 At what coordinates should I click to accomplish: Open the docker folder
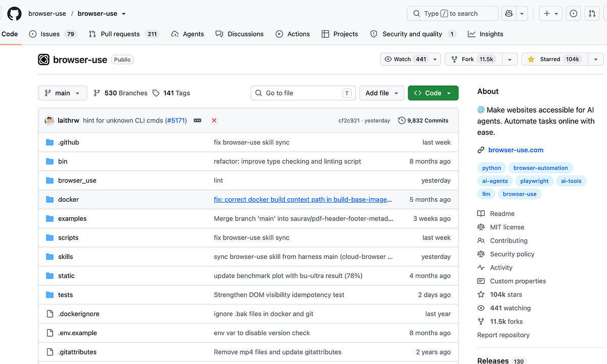point(68,199)
